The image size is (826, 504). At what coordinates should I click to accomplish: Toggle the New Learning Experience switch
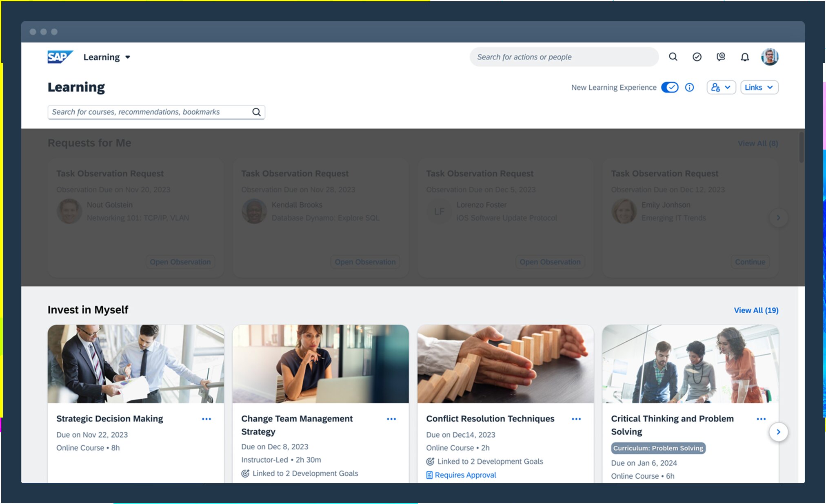670,87
